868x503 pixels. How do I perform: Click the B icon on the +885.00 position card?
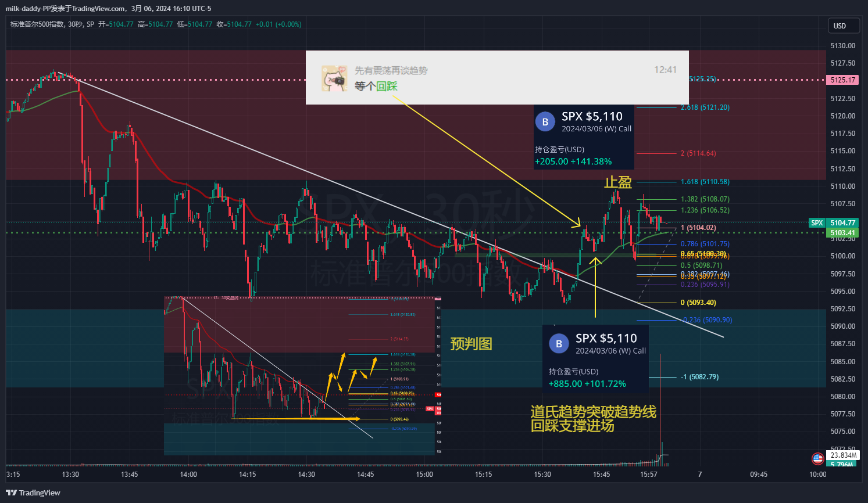pos(559,344)
